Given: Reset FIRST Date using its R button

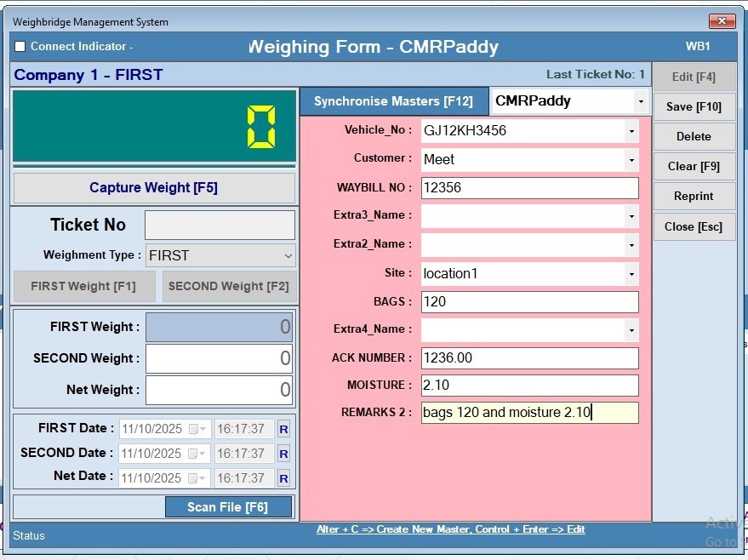Looking at the screenshot, I should pos(283,429).
